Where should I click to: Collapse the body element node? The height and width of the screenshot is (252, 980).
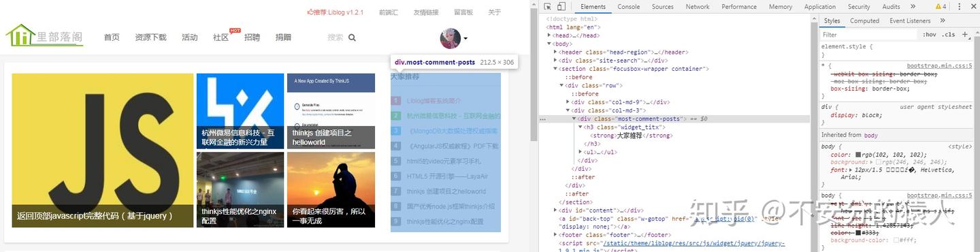pos(550,44)
